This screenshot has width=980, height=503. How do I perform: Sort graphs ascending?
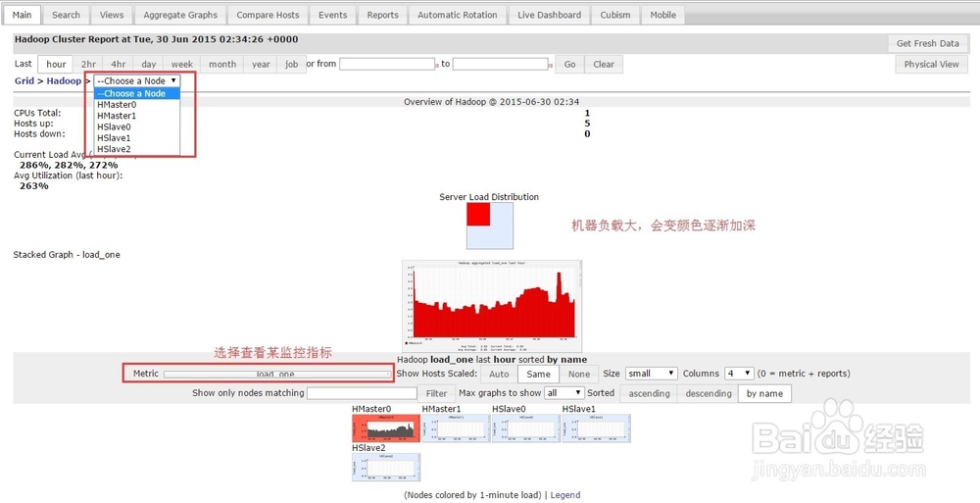(649, 393)
